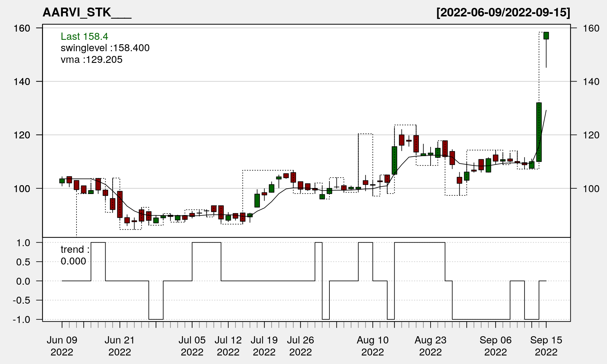This screenshot has height=364, width=607.
Task: Click the vma 129.205 legend text
Action: pos(91,60)
